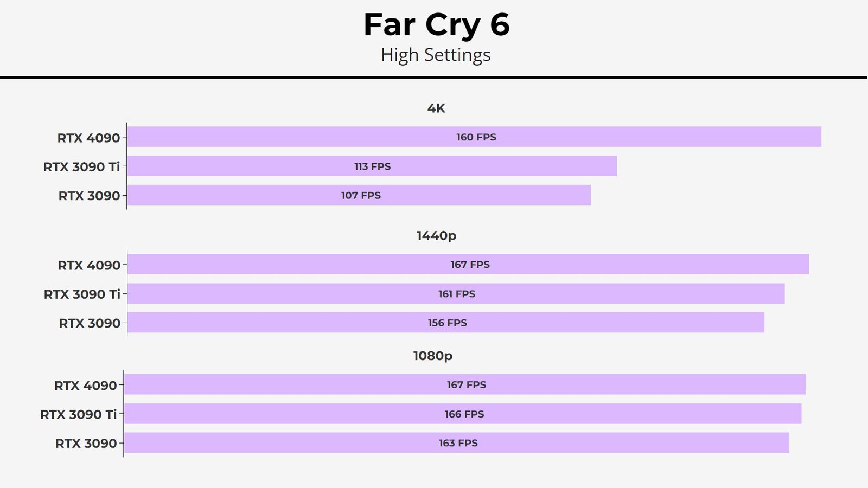
Task: Click the 161 FPS bar
Action: pyautogui.click(x=456, y=293)
